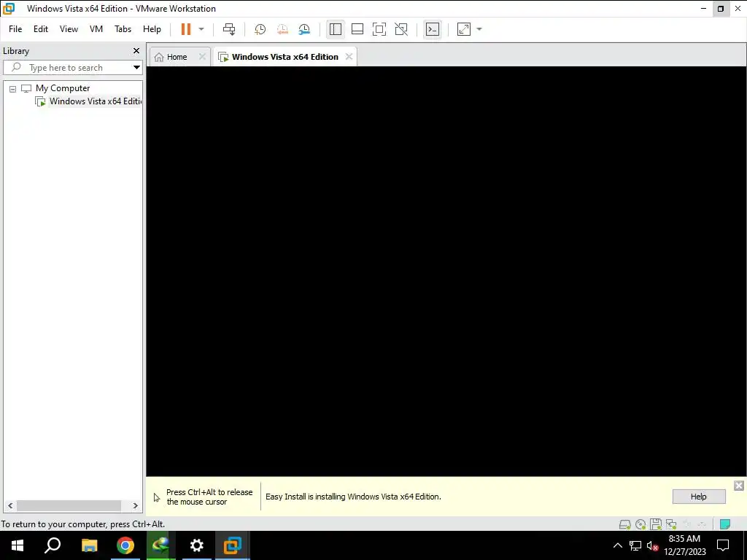Open Internet Download Manager taskbar icon
Image resolution: width=747 pixels, height=560 pixels.
[160, 545]
